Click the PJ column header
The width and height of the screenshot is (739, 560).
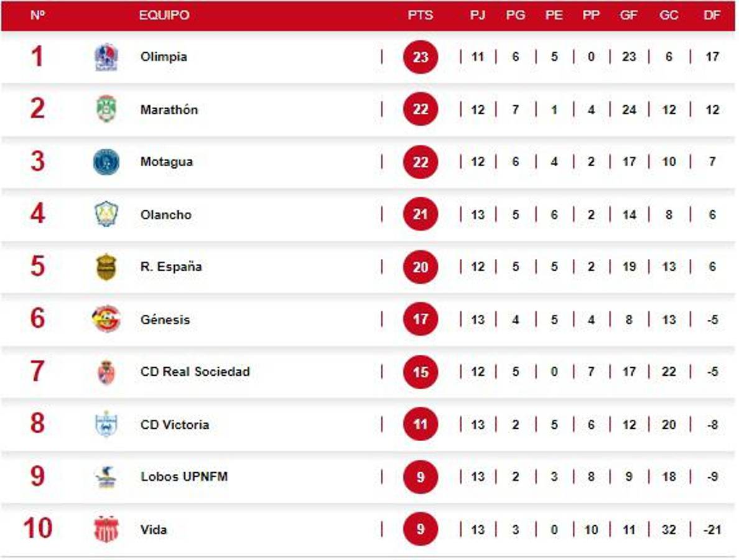click(x=478, y=16)
